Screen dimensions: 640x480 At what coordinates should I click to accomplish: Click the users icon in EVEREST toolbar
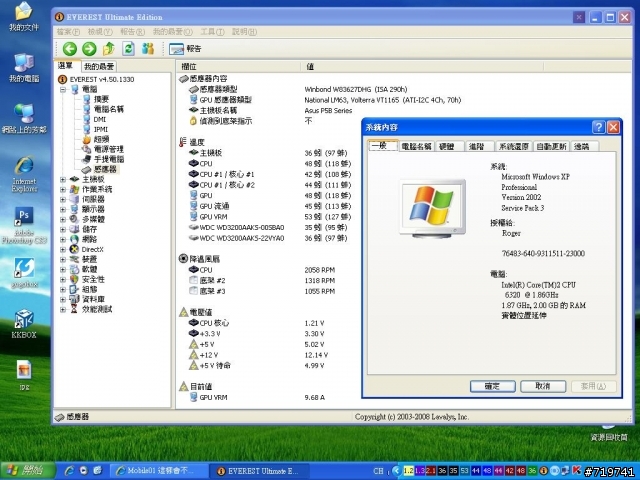[148, 49]
